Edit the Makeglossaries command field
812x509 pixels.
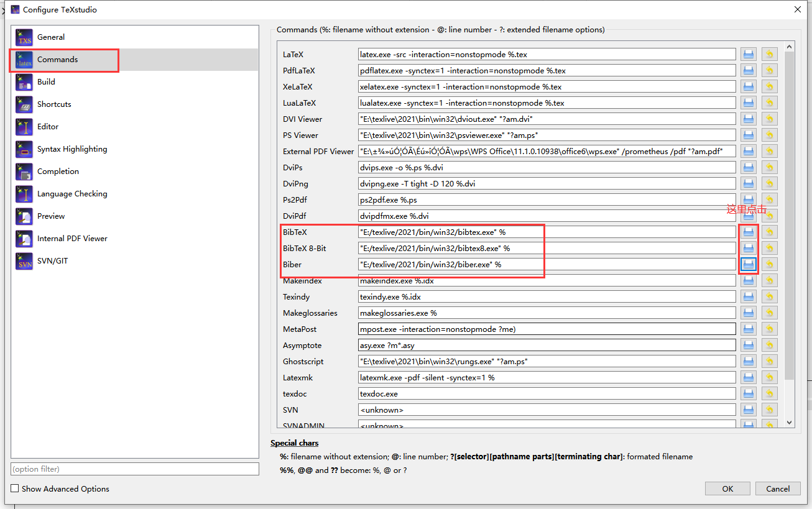[547, 313]
